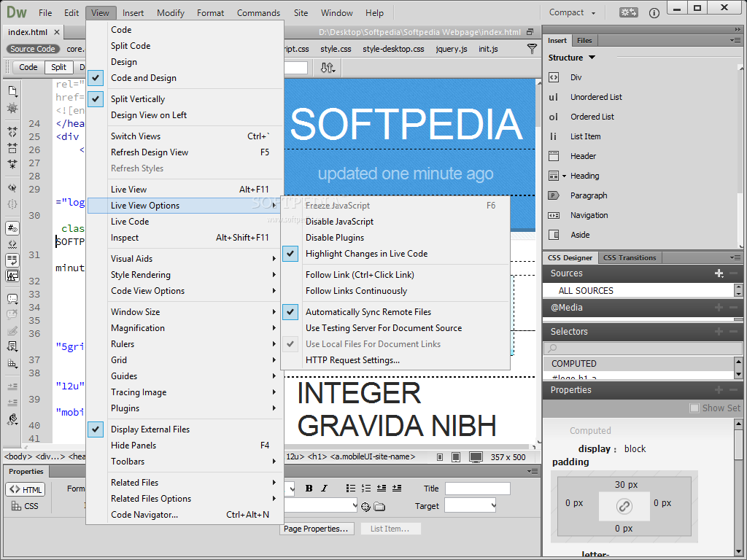Image resolution: width=747 pixels, height=560 pixels.
Task: Open the style-desktop.css related file
Action: (x=393, y=49)
